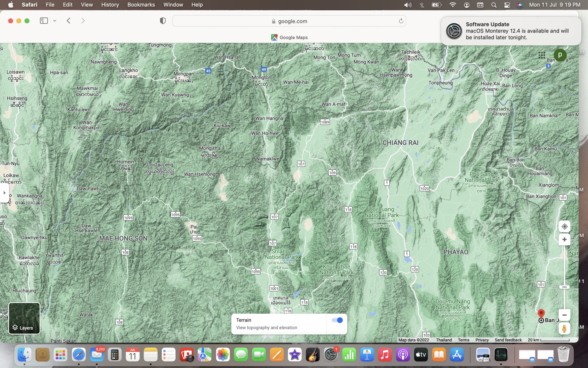
Task: Open Finder from the Dock
Action: (x=25, y=354)
